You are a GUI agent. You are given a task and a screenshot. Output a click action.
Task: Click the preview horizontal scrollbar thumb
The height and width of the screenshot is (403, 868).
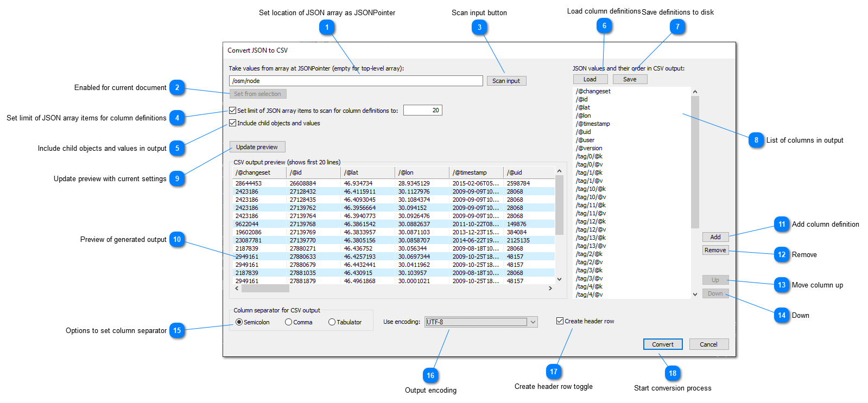pyautogui.click(x=265, y=289)
